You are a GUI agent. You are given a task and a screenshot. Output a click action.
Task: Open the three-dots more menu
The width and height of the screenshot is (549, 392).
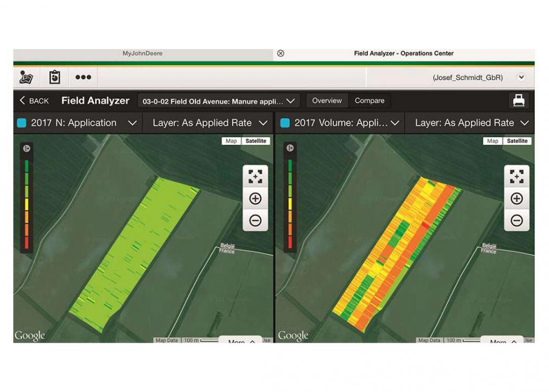pos(83,77)
